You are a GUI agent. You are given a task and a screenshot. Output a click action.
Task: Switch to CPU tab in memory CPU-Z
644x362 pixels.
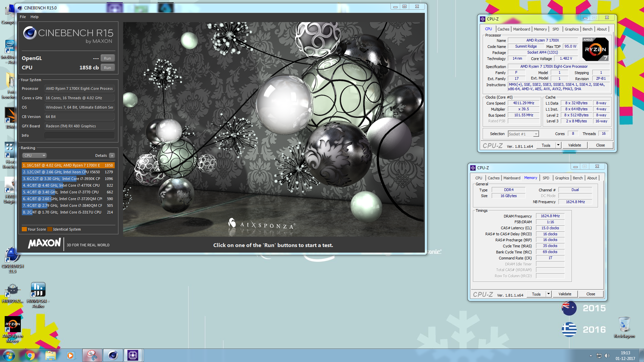click(479, 178)
